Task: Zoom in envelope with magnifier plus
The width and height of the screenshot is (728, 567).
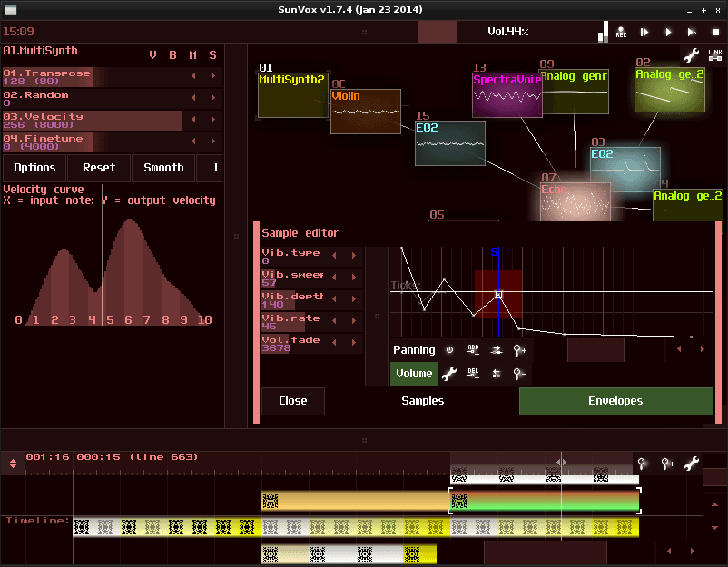Action: click(520, 350)
